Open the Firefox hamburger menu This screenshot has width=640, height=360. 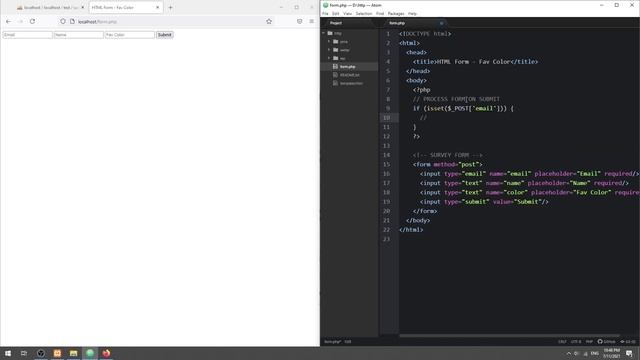tap(311, 21)
